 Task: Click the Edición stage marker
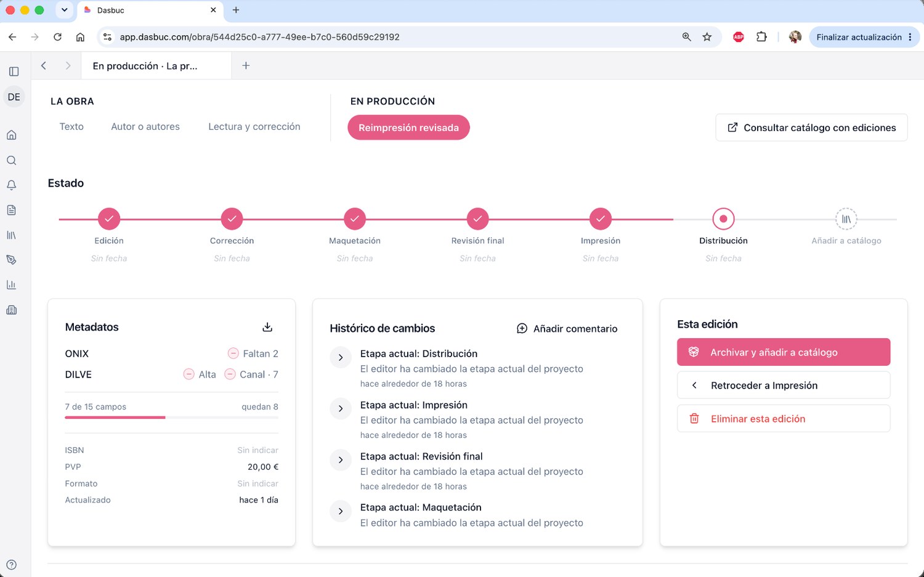point(109,219)
